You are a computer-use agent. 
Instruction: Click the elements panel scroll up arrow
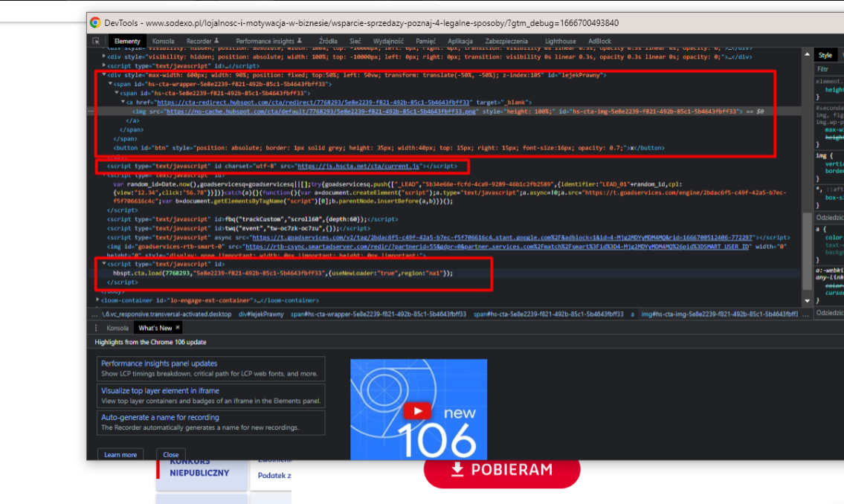tap(807, 54)
